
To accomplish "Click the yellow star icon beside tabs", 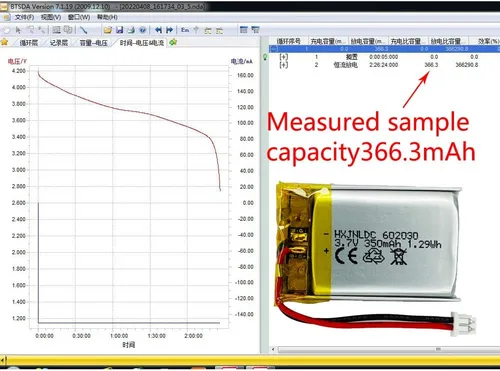I will (x=5, y=42).
